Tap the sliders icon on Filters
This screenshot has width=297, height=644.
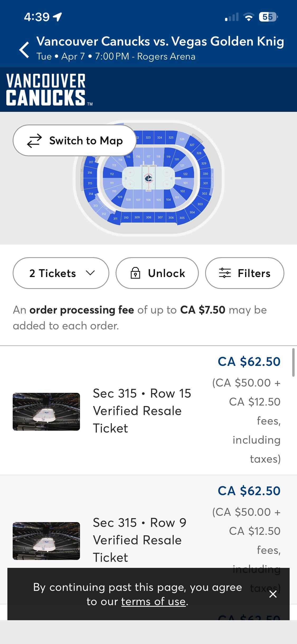225,273
